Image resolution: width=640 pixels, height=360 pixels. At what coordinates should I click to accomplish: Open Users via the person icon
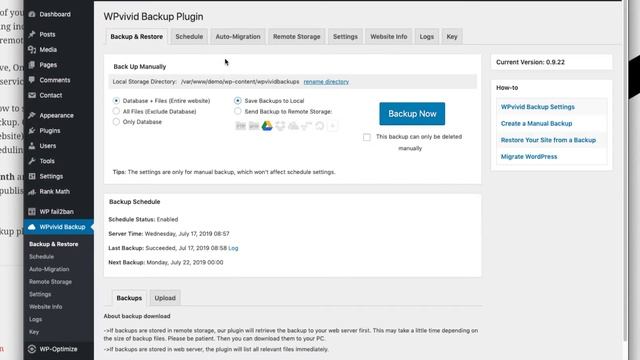[x=32, y=146]
